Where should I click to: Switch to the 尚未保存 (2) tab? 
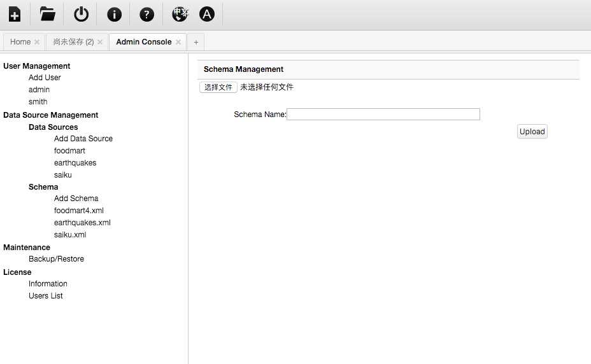click(73, 42)
